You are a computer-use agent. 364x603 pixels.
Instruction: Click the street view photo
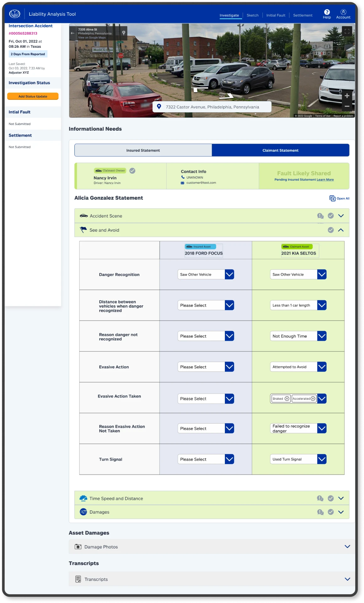(x=212, y=71)
